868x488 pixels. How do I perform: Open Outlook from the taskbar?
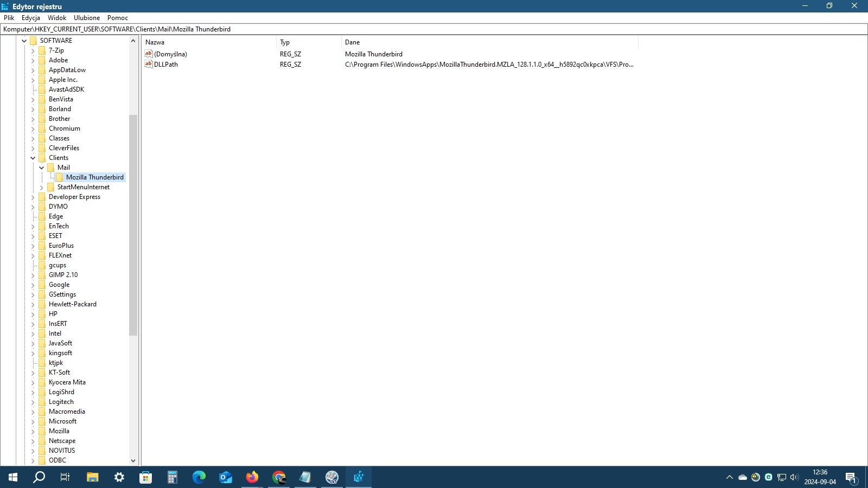226,477
